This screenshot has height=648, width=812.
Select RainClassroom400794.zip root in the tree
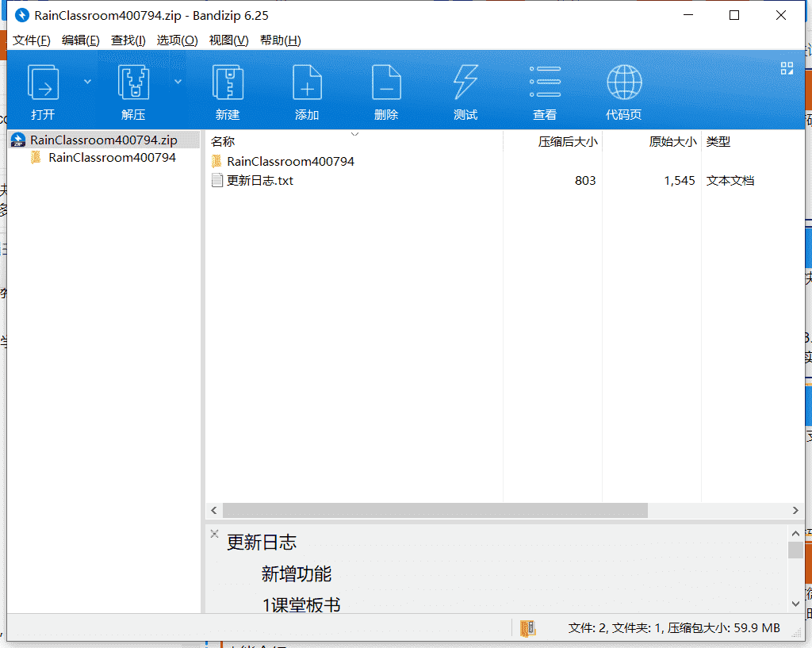coord(104,140)
